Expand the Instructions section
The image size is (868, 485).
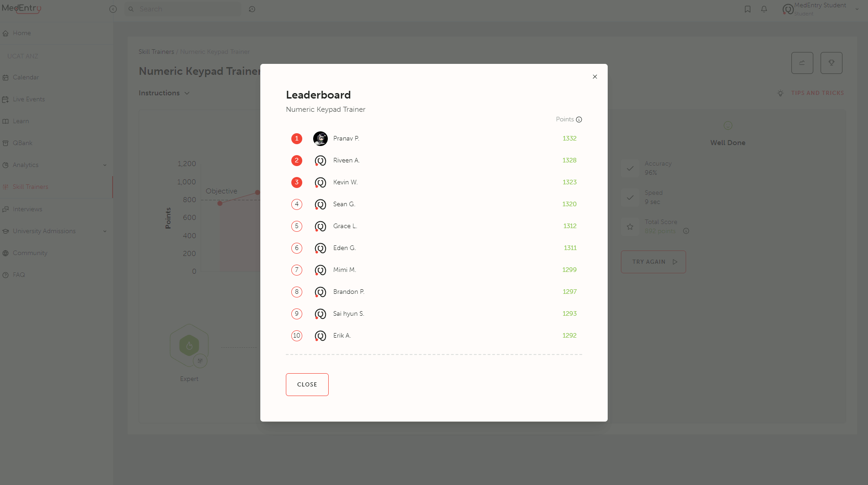pyautogui.click(x=187, y=93)
